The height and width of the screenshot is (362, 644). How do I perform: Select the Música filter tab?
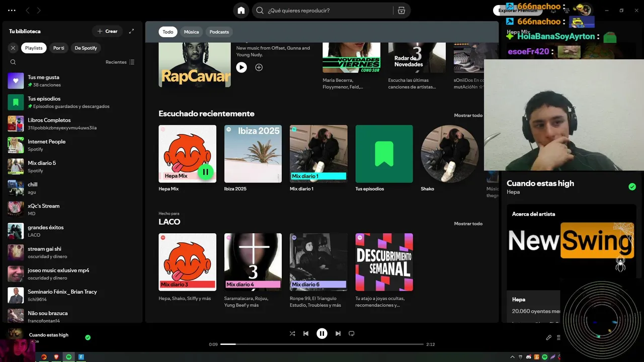click(191, 32)
